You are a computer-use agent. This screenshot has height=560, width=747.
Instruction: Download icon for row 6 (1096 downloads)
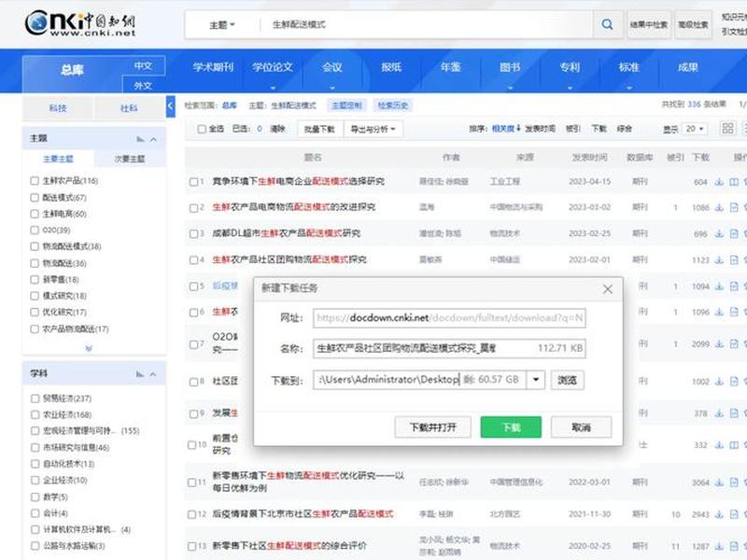pos(719,312)
